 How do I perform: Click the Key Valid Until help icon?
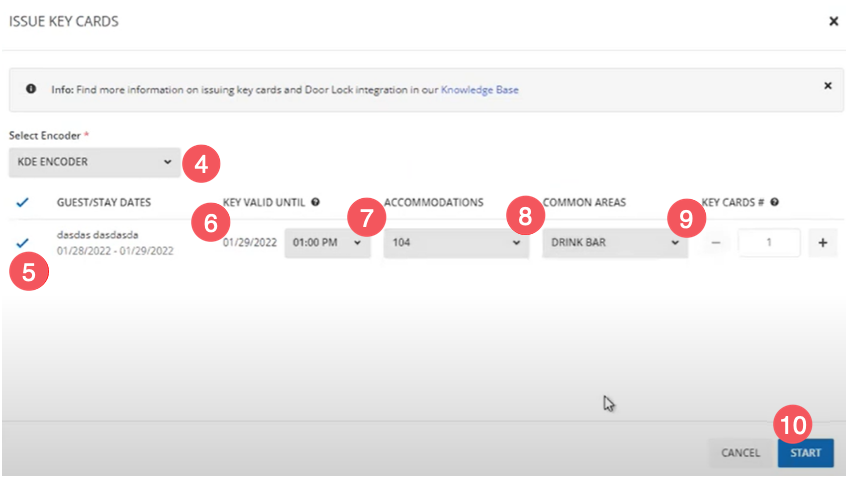pos(316,202)
